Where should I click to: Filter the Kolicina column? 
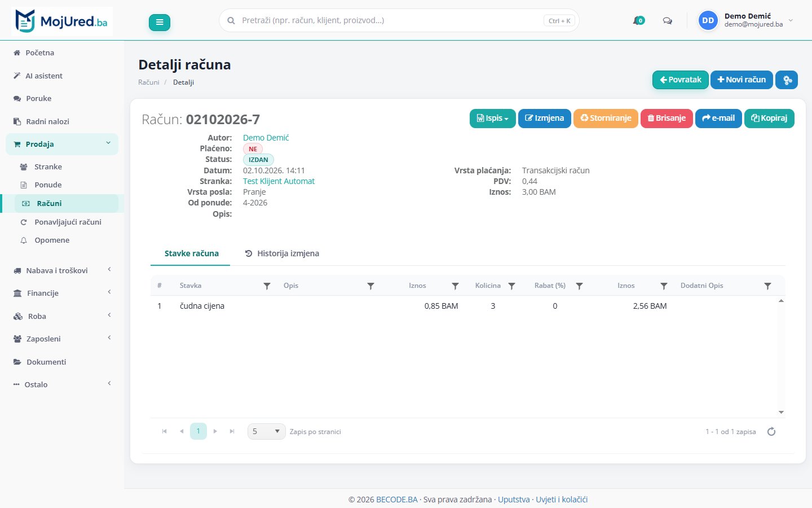512,286
